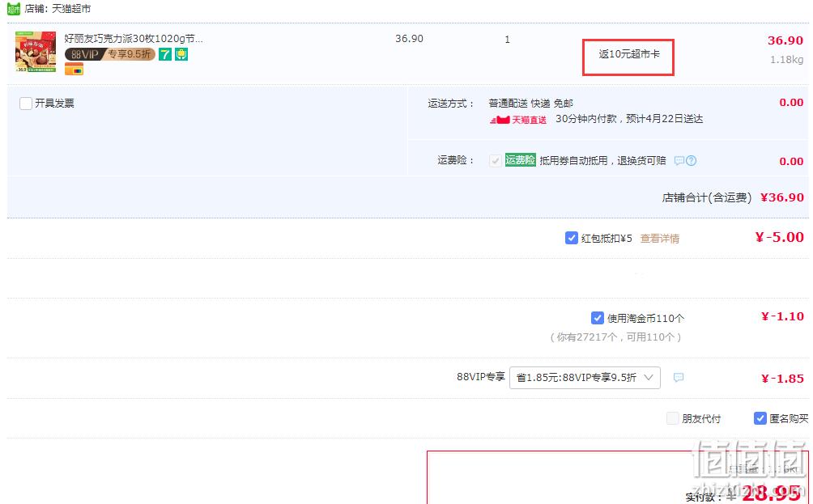The image size is (813, 504).
Task: Click the 88VIP 专享9.5折 badge
Action: (x=110, y=54)
